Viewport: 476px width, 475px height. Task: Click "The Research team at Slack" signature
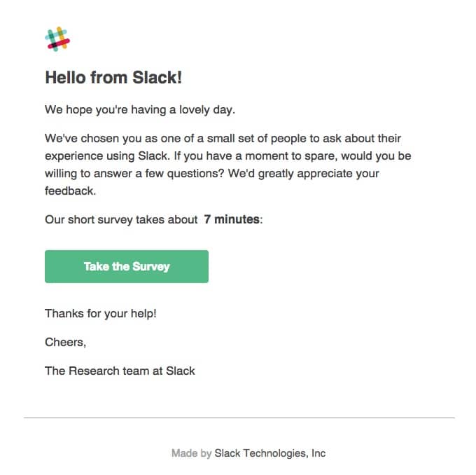(x=120, y=371)
